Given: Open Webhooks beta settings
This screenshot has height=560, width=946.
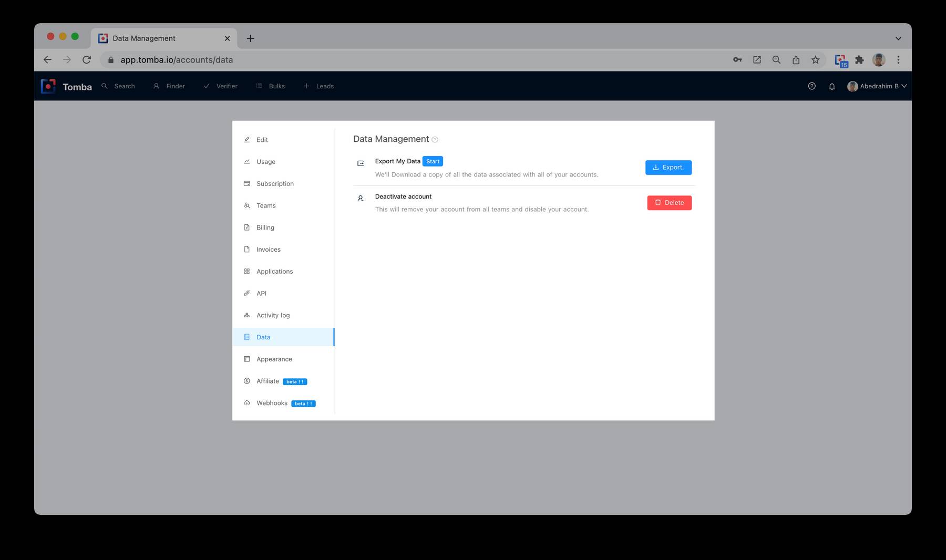Looking at the screenshot, I should tap(283, 403).
